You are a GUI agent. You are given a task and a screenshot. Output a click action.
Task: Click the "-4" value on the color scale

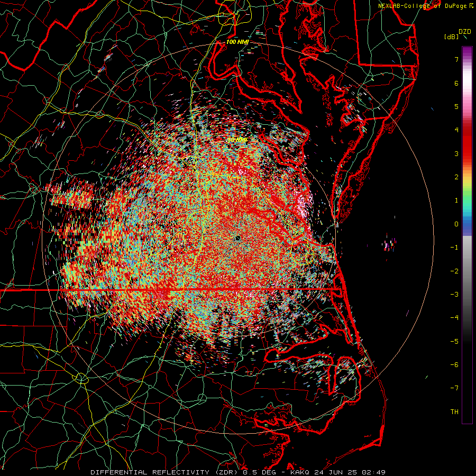tap(454, 318)
